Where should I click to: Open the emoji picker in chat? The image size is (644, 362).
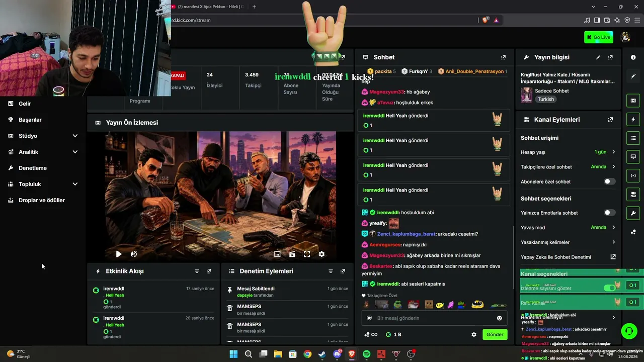click(x=499, y=318)
